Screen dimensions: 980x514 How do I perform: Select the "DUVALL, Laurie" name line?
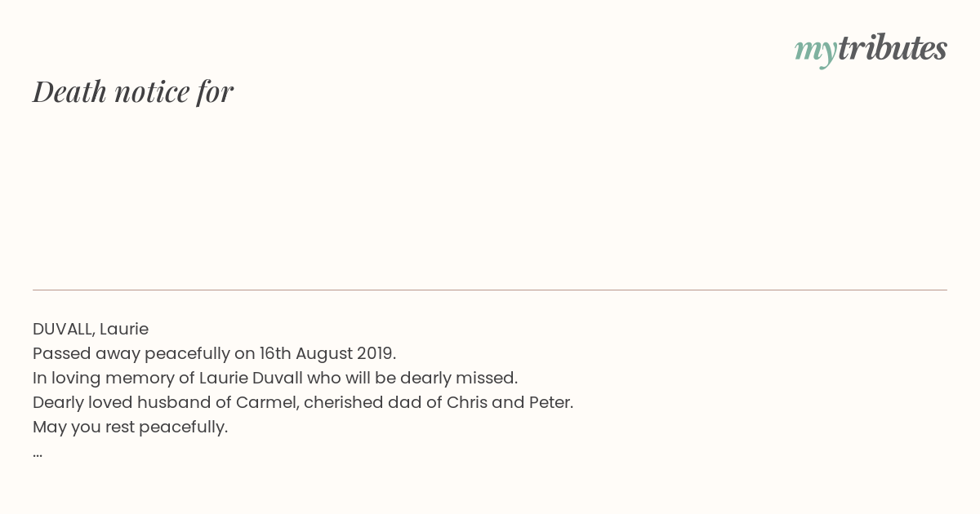click(x=91, y=329)
